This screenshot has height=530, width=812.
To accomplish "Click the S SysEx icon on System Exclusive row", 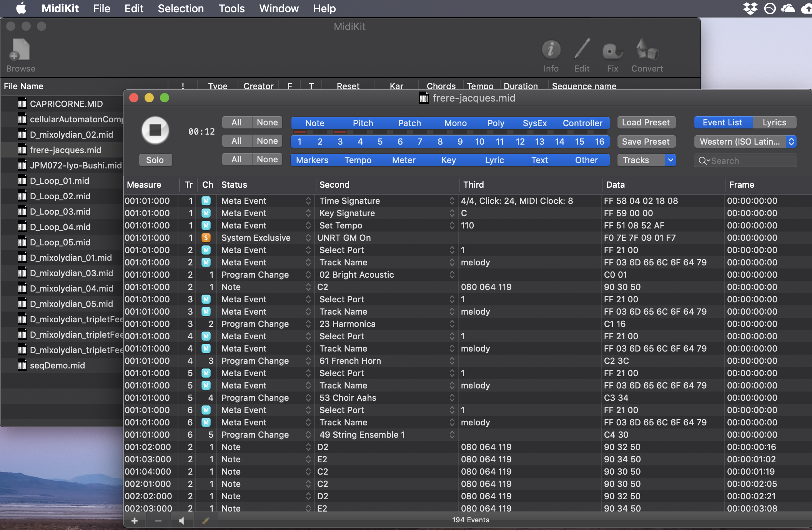I will [206, 237].
